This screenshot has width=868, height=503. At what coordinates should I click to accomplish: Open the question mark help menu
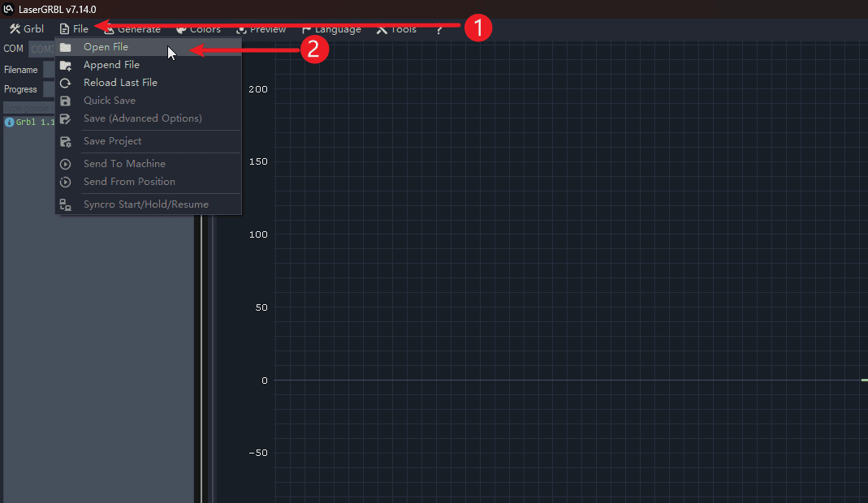[439, 29]
